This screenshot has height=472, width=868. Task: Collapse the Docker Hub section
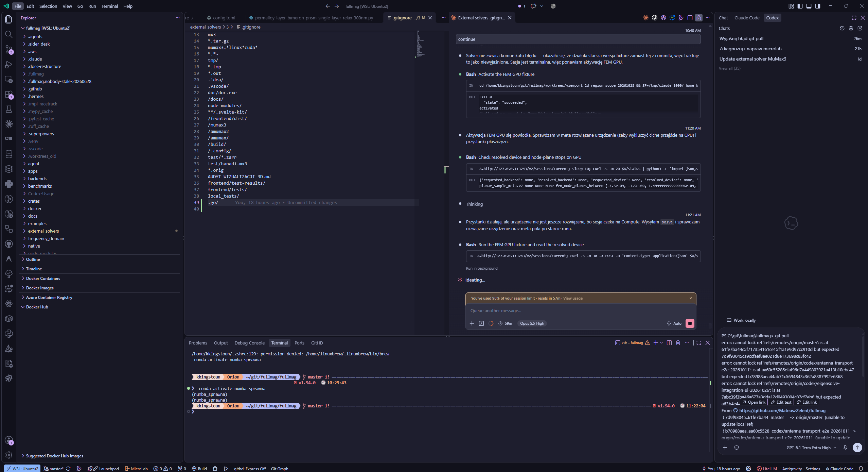(37, 307)
